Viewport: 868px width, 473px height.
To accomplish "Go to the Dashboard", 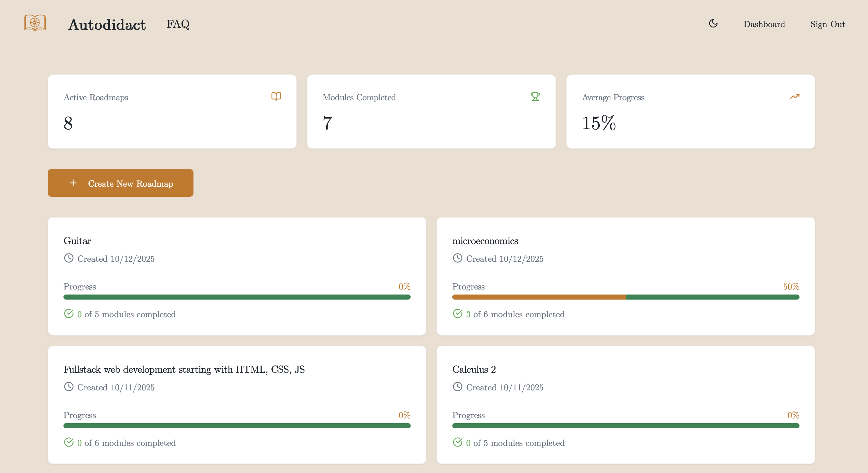I will tap(764, 24).
